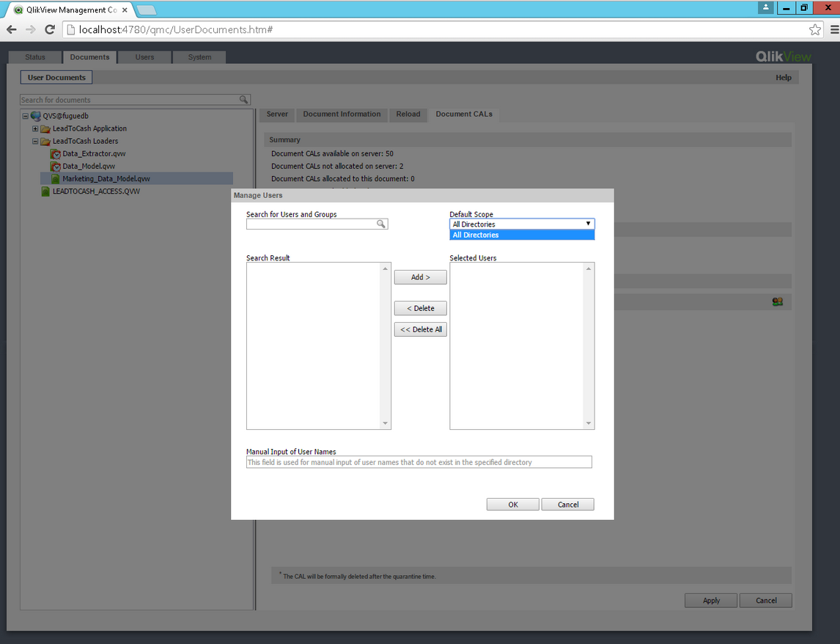Open the Document Information tab

342,114
